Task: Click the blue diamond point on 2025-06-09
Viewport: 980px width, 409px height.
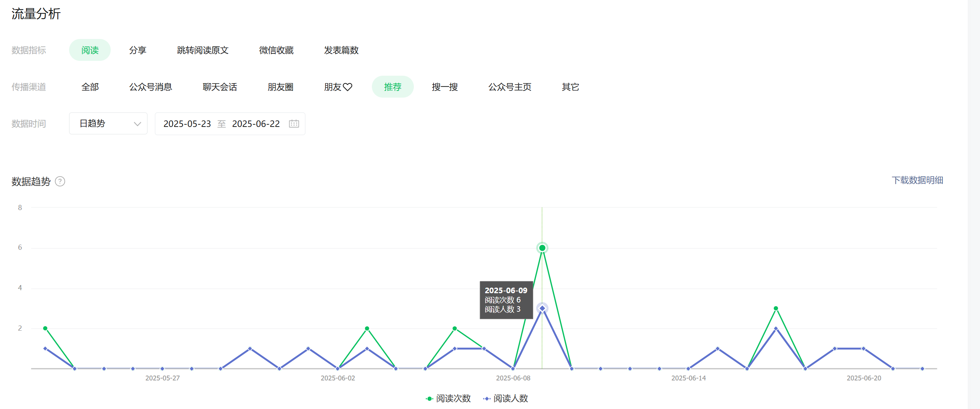Action: pyautogui.click(x=542, y=308)
